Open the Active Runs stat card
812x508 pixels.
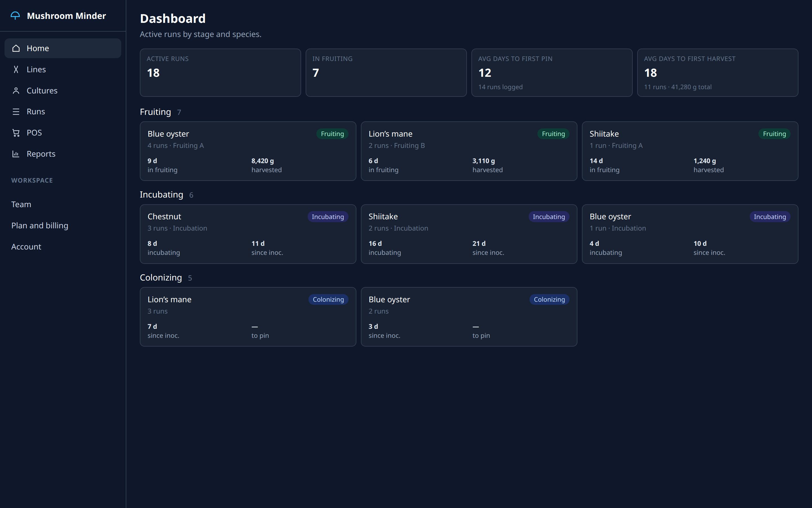click(x=220, y=73)
